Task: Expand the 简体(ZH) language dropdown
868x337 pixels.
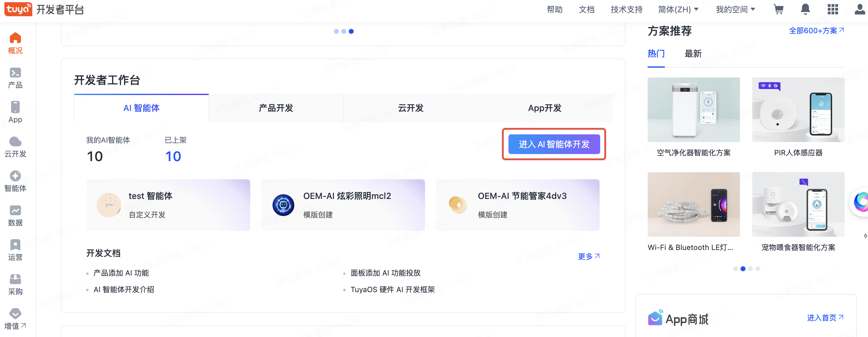Action: [x=678, y=10]
